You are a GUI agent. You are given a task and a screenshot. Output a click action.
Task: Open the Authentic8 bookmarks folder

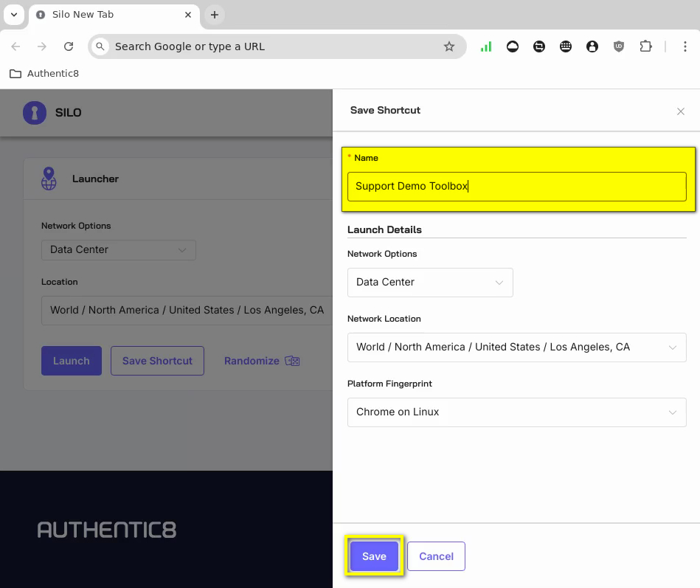click(44, 74)
